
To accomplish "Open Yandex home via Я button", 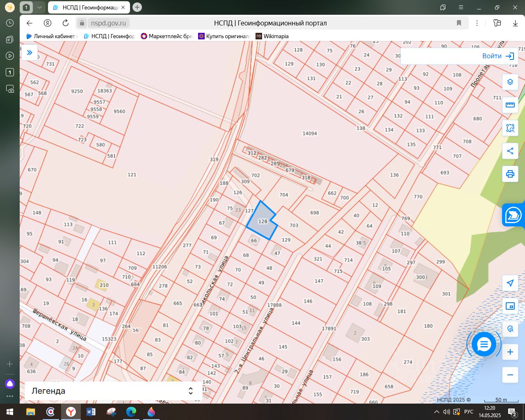I will click(x=48, y=23).
